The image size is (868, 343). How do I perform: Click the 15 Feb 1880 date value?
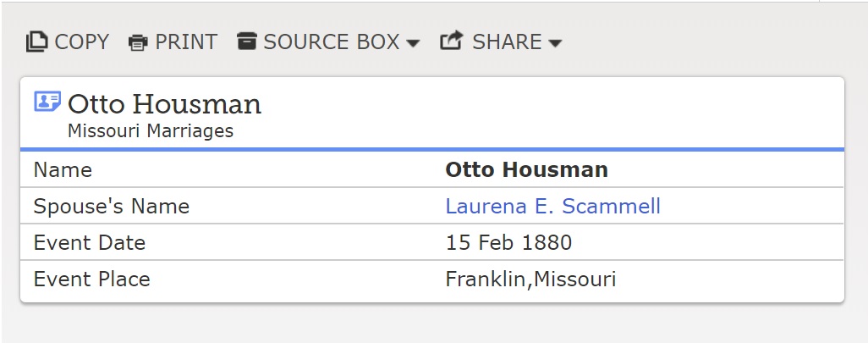point(508,243)
